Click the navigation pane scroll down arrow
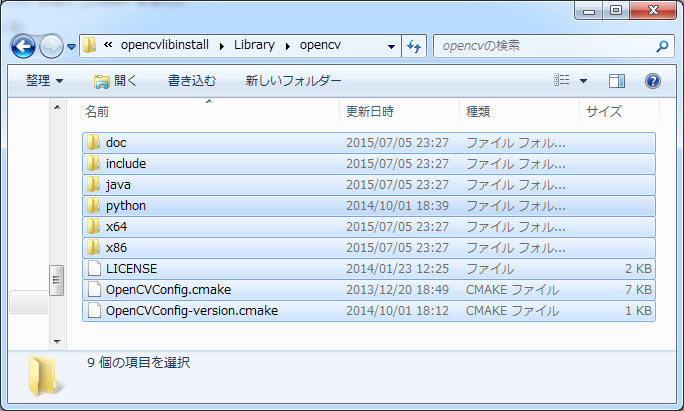Viewport: 684px width, 411px height. coord(57,341)
